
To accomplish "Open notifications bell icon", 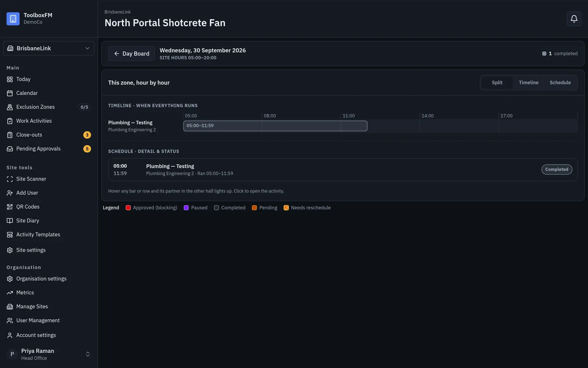I will 574,19.
